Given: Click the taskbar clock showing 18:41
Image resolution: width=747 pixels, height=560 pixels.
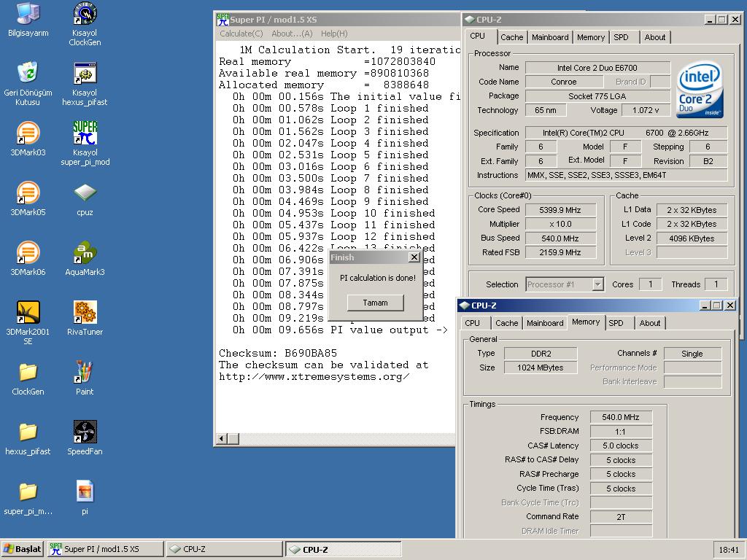Looking at the screenshot, I should click(x=729, y=550).
